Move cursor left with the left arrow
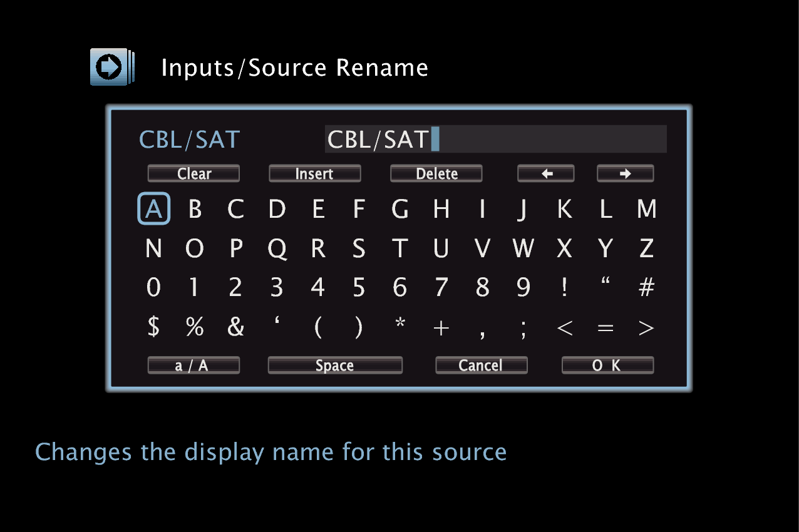 coord(545,173)
